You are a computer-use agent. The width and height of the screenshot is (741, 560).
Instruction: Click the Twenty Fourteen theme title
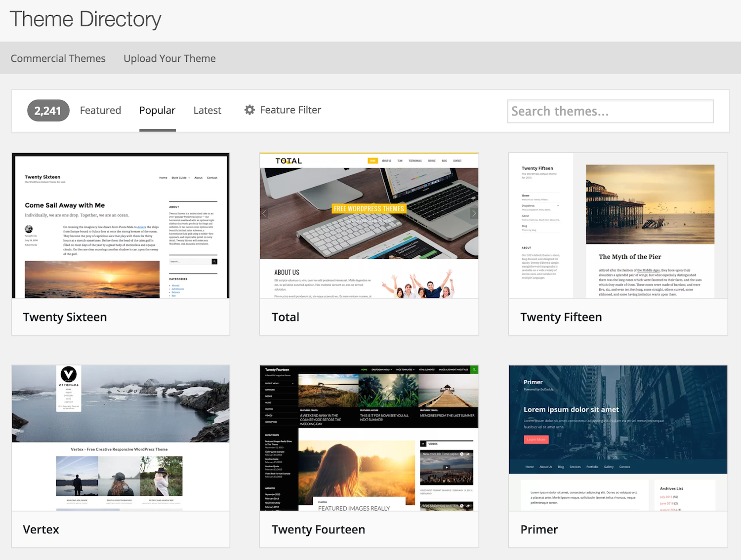[318, 529]
